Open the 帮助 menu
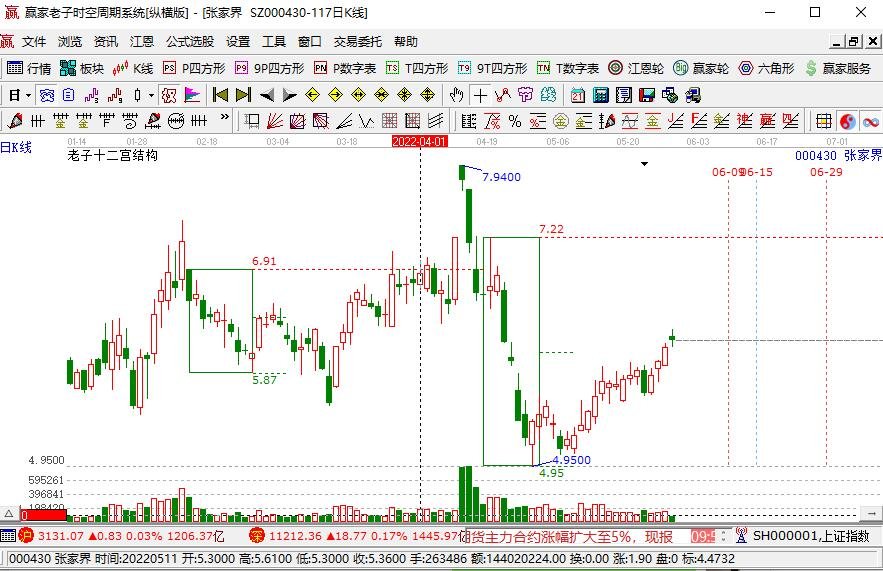 pyautogui.click(x=406, y=42)
